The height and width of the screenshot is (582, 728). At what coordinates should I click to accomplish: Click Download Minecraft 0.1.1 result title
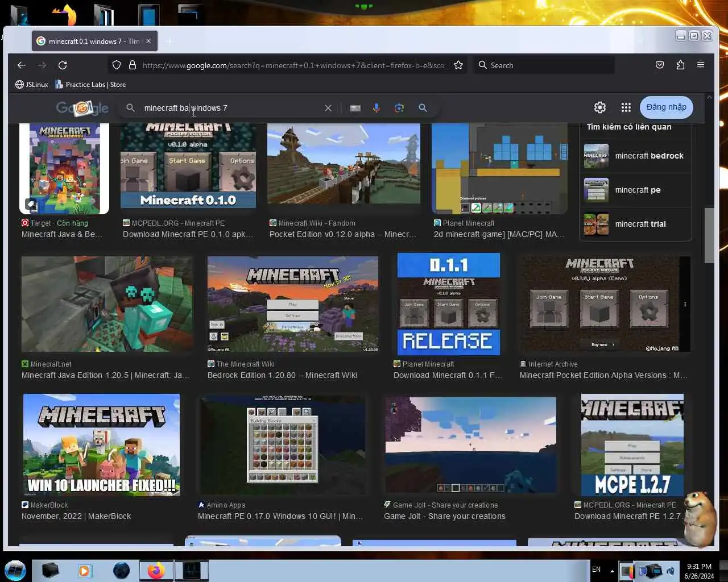[x=448, y=375]
